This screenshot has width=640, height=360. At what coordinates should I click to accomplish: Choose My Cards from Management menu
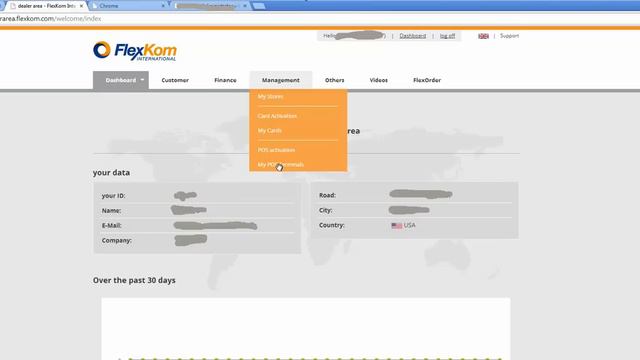click(x=270, y=131)
